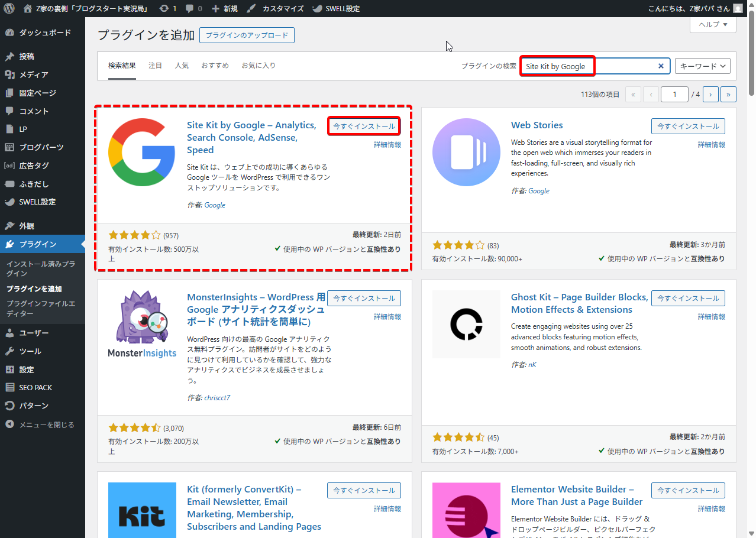Image resolution: width=756 pixels, height=538 pixels.
Task: Open the Web Stories plugin title link
Action: [537, 125]
